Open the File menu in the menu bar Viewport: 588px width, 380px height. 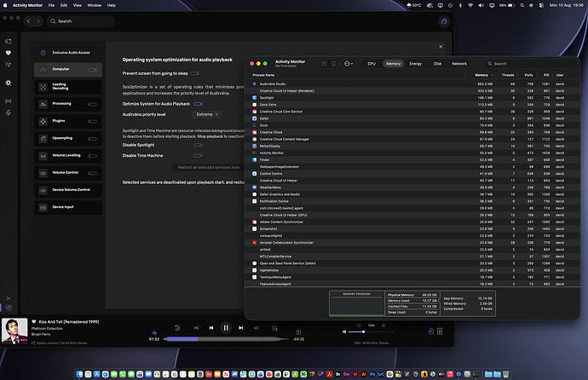tap(51, 5)
